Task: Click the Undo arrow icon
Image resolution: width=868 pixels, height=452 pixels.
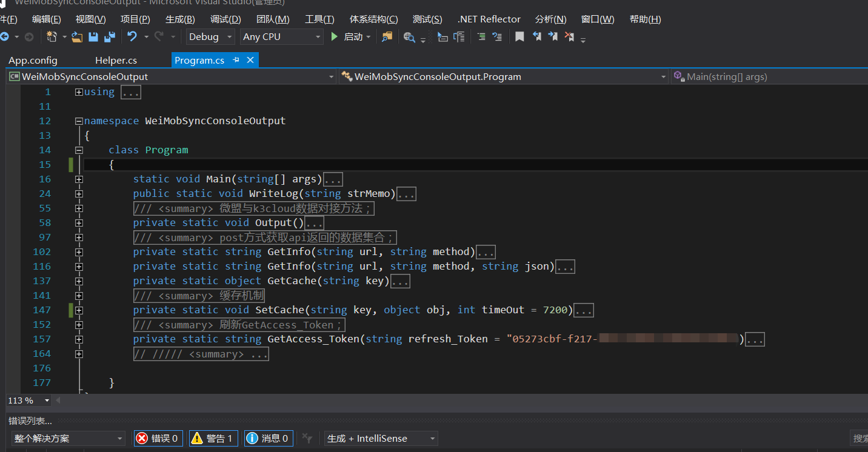Action: click(x=132, y=37)
